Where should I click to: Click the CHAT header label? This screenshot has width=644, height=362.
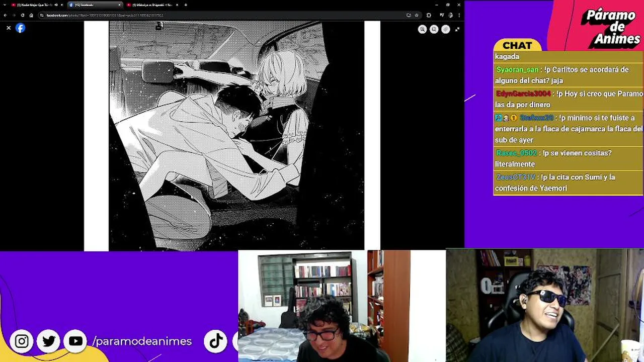(517, 46)
